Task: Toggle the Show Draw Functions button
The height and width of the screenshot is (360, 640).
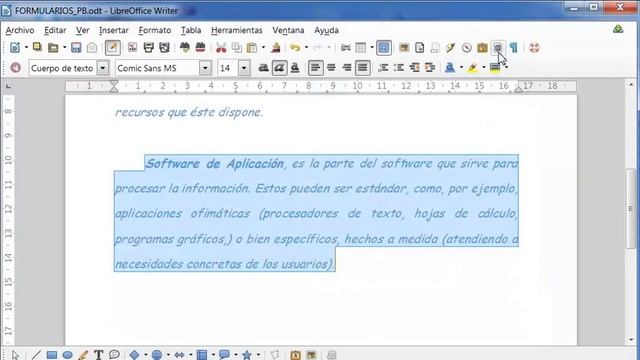Action: 384,47
